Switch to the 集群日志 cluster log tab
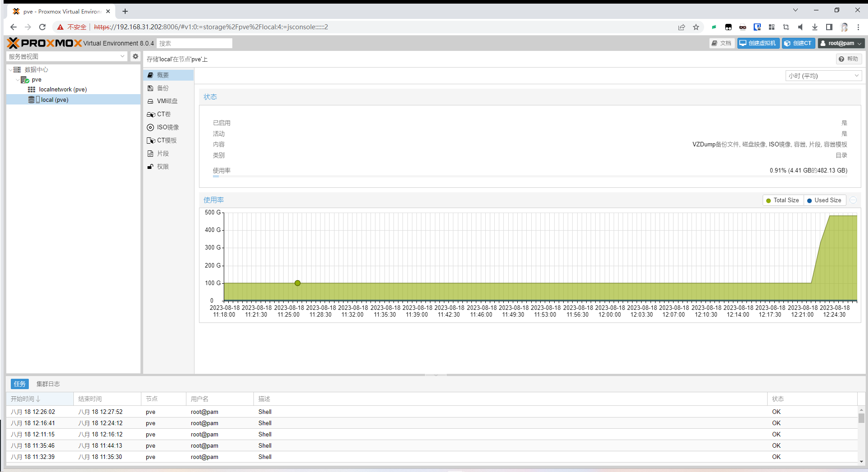 (x=48, y=384)
